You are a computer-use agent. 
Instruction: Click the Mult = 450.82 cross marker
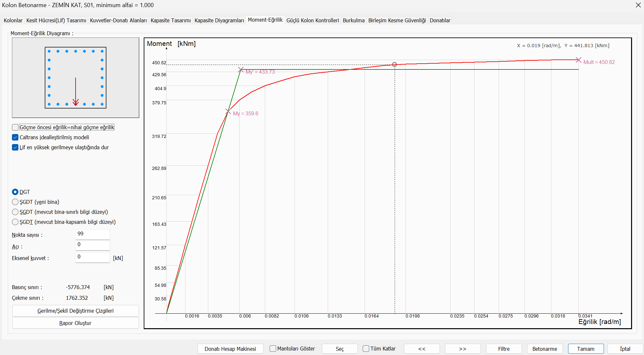pyautogui.click(x=578, y=60)
